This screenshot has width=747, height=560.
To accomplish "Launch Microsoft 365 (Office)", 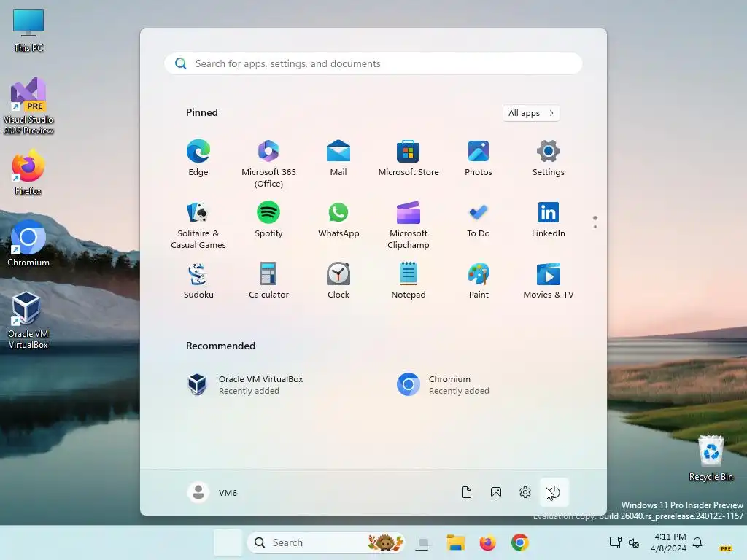I will (x=268, y=164).
